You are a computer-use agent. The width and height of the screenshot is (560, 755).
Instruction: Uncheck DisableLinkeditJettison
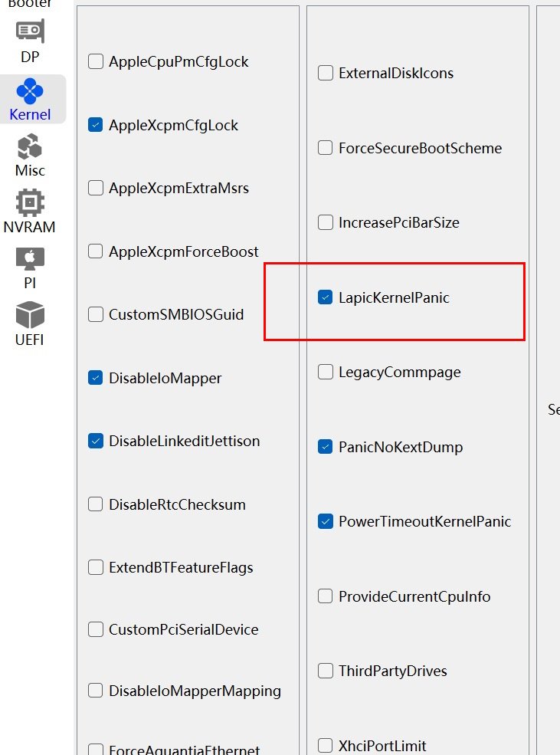click(96, 441)
